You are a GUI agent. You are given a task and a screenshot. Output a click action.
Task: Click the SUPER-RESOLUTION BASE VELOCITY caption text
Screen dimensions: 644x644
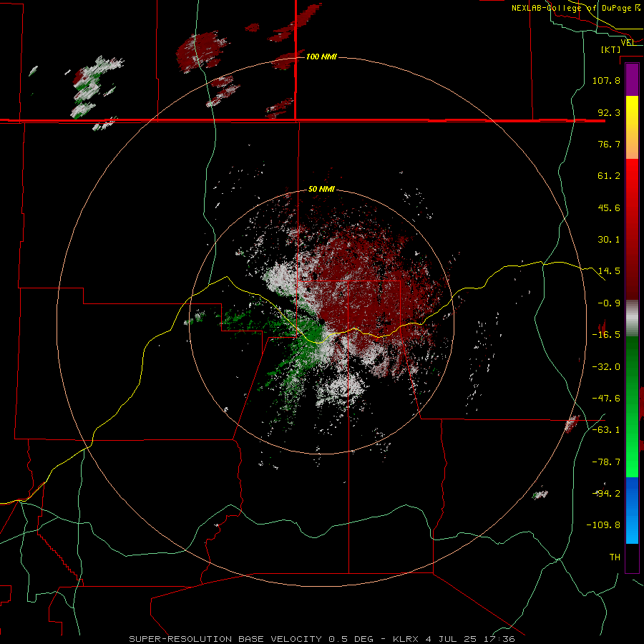pos(225,639)
